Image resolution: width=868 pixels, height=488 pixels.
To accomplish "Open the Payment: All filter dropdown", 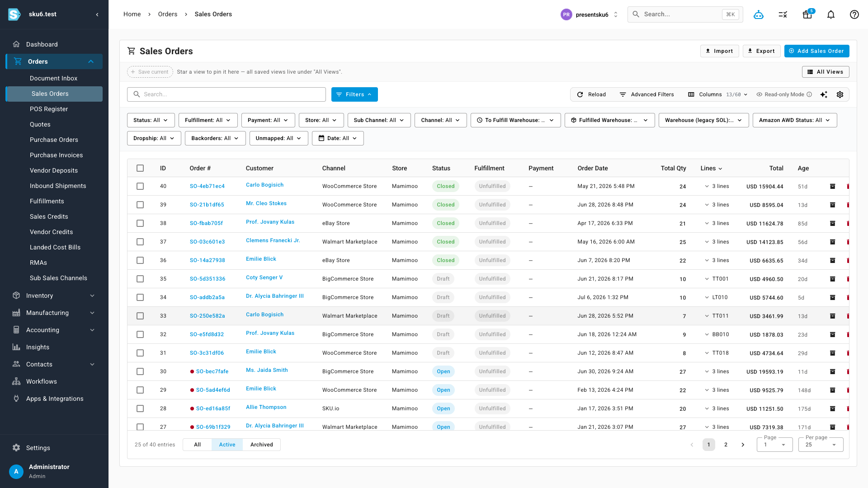I will (268, 120).
